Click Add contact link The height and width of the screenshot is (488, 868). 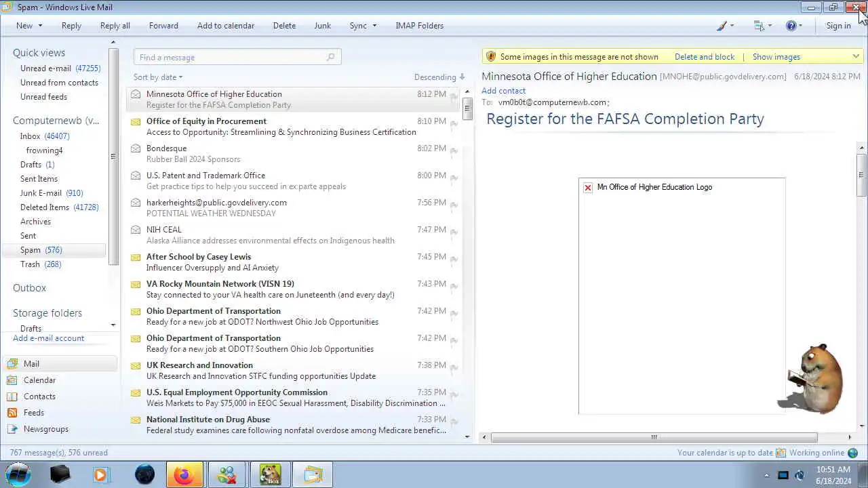[504, 91]
